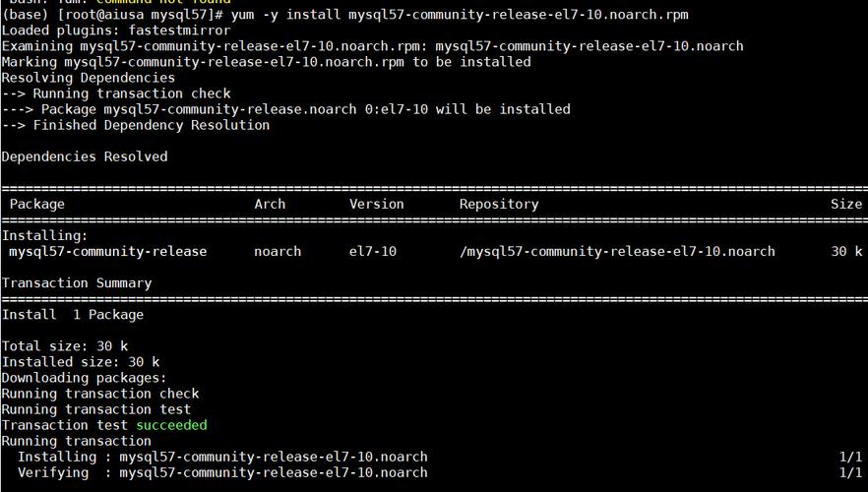Select the 'Downloading packages:' line
Viewport: 868px width, 492px height.
coord(85,378)
